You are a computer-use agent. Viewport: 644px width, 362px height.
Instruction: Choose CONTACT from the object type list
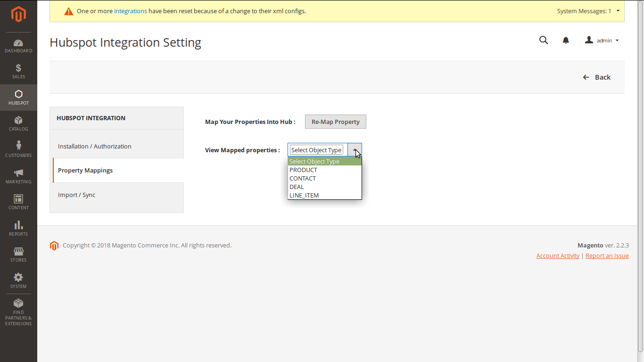(x=325, y=178)
